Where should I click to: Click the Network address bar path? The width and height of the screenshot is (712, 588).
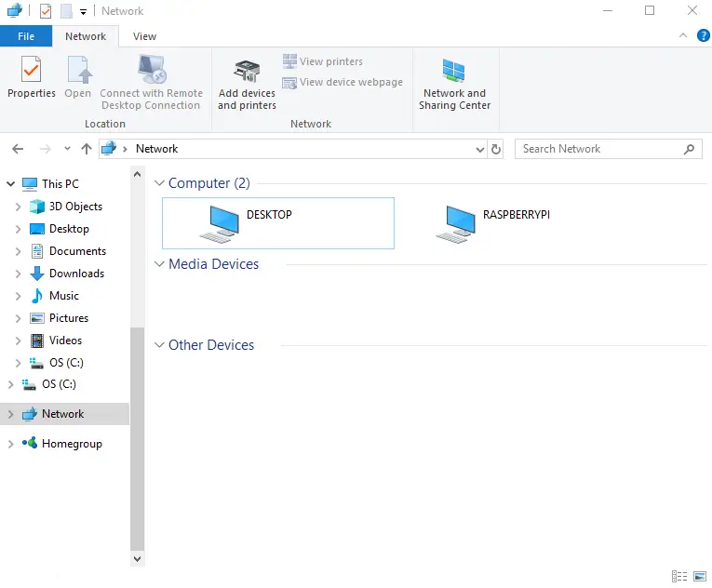pyautogui.click(x=156, y=149)
